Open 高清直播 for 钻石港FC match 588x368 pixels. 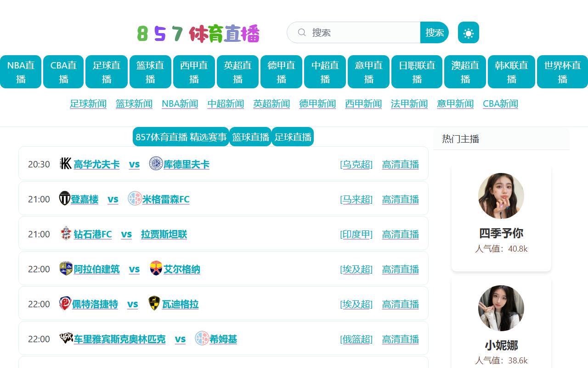pyautogui.click(x=401, y=234)
